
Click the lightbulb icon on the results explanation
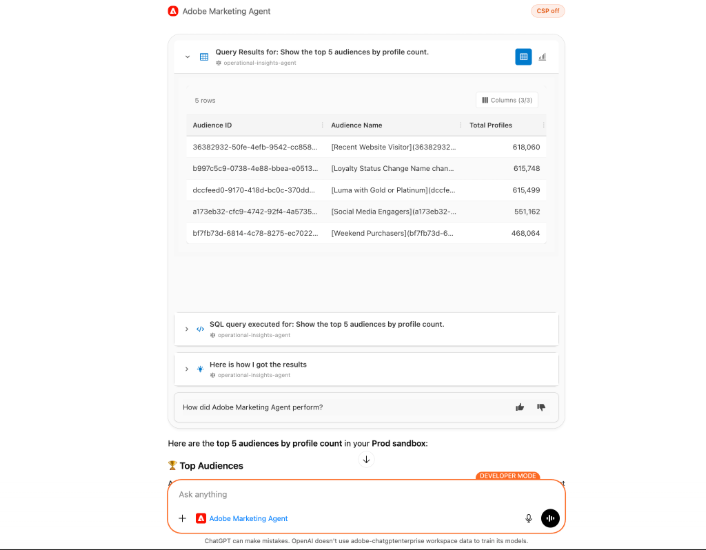200,369
